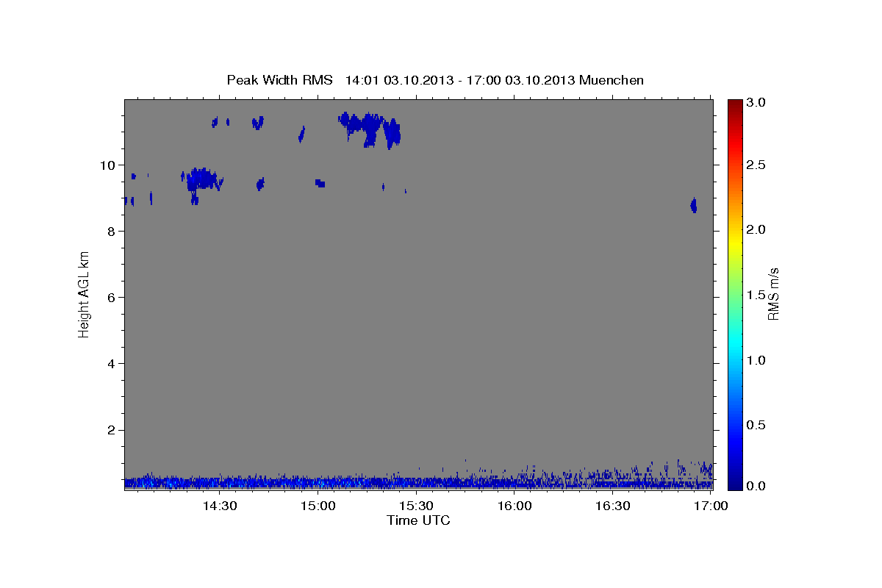This screenshot has height=588, width=882.
Task: Click the colorbar value 1.5
Action: click(756, 295)
